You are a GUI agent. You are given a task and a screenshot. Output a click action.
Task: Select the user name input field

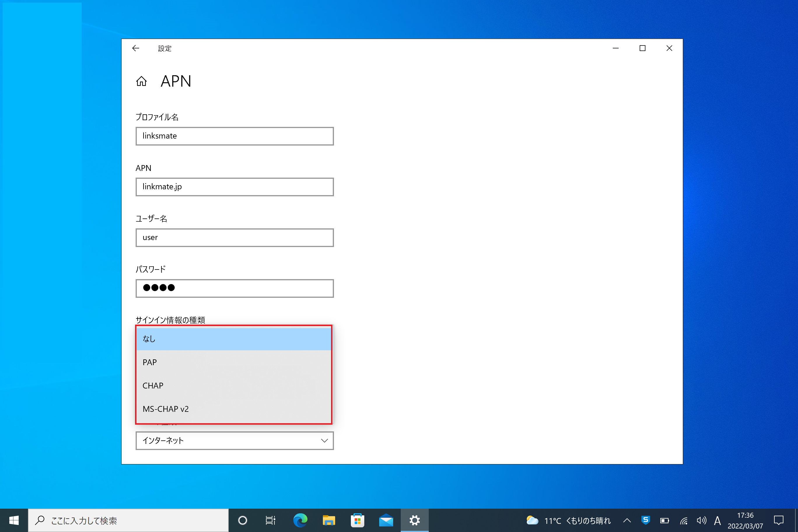235,237
